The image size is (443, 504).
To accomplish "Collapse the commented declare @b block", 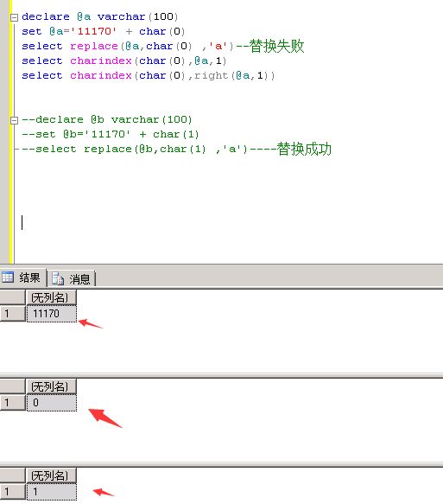I will click(14, 120).
